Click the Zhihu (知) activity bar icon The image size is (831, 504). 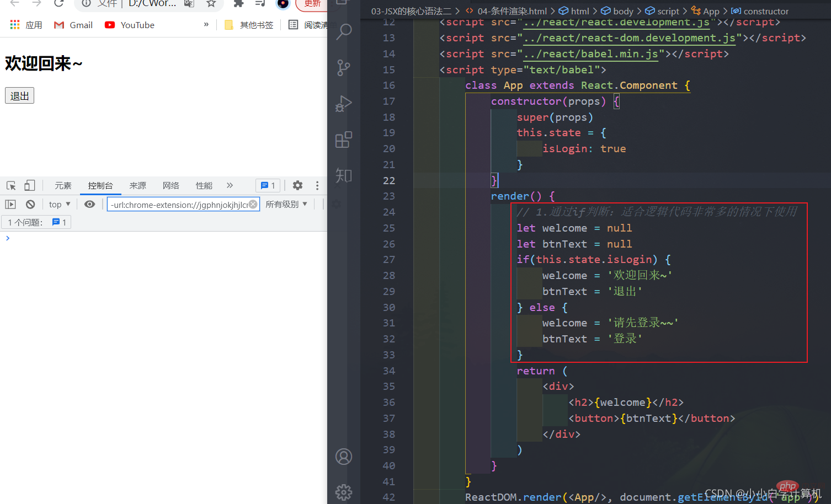(x=344, y=175)
